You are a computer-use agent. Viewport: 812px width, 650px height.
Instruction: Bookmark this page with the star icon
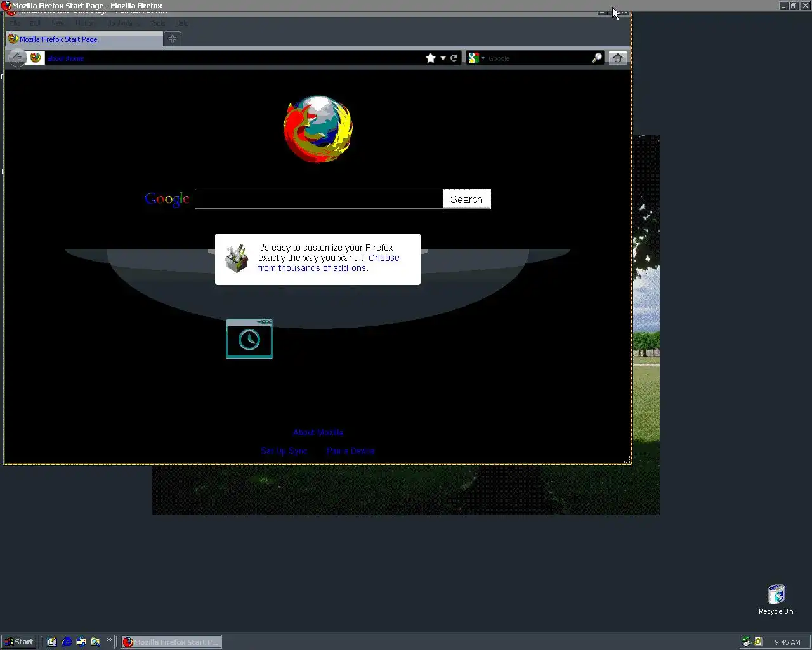(431, 58)
